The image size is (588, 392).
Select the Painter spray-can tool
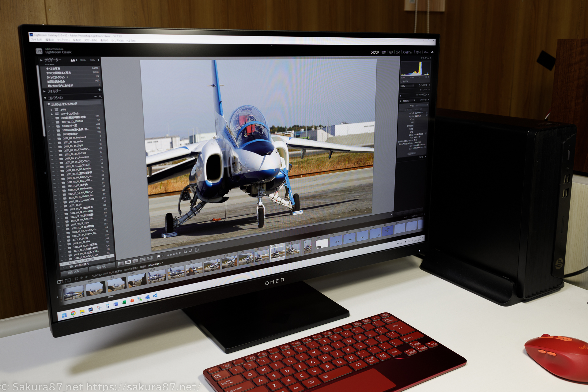[x=149, y=258]
